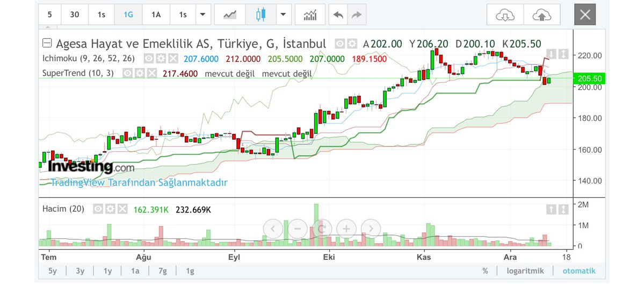Select the 1G daily interval

(x=128, y=15)
